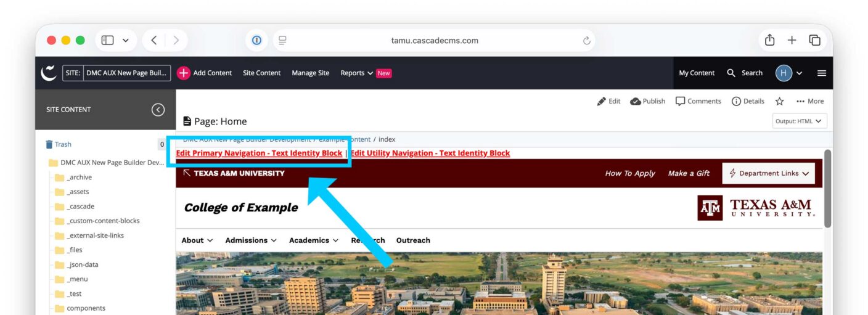Open the hamburger menu icon
This screenshot has width=868, height=315.
point(822,73)
